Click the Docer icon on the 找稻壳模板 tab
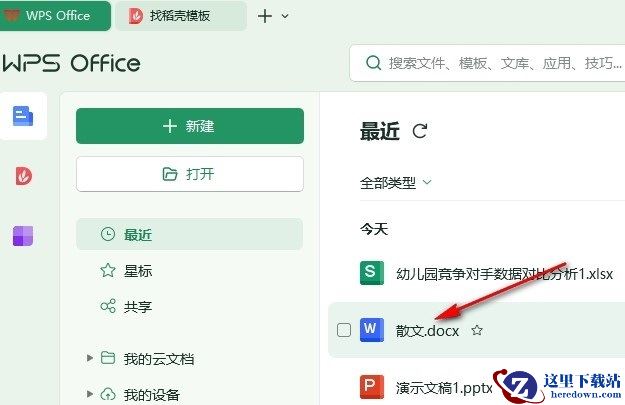 [x=136, y=16]
